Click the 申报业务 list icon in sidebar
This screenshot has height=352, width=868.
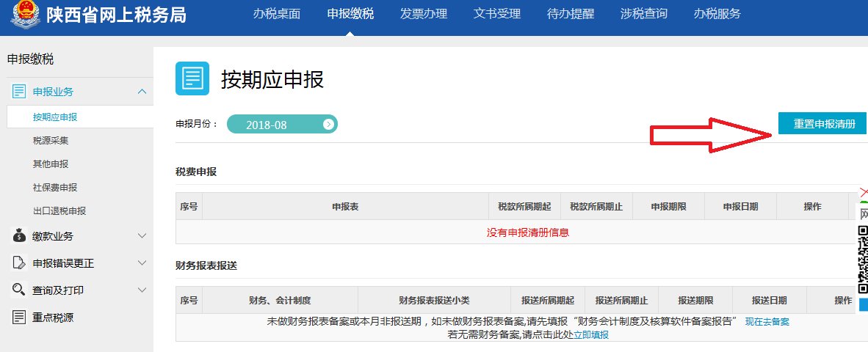point(19,92)
